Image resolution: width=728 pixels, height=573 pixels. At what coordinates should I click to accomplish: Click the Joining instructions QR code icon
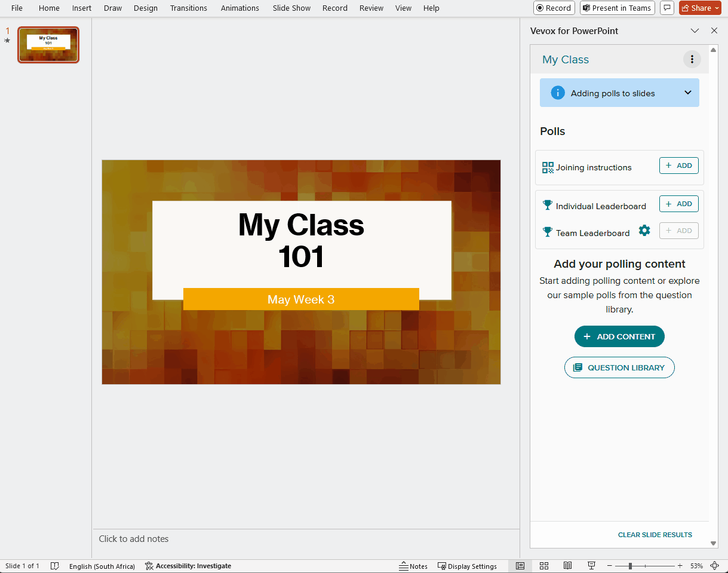pyautogui.click(x=547, y=168)
